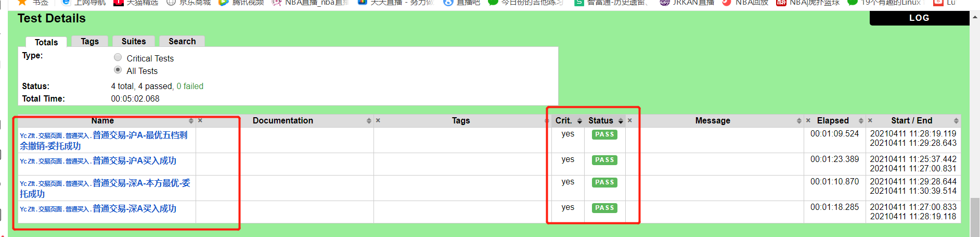Viewport: 980px width, 237px height.
Task: Click the page scrollbar up arrow
Action: (975, 17)
